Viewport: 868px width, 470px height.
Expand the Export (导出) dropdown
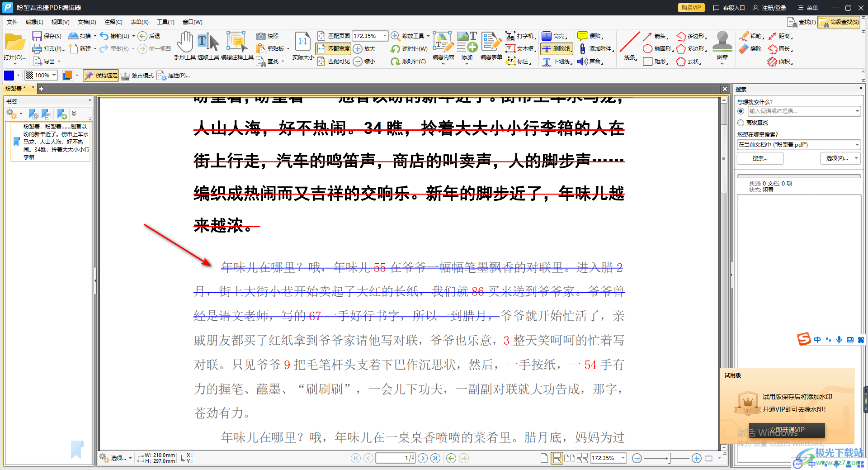59,61
